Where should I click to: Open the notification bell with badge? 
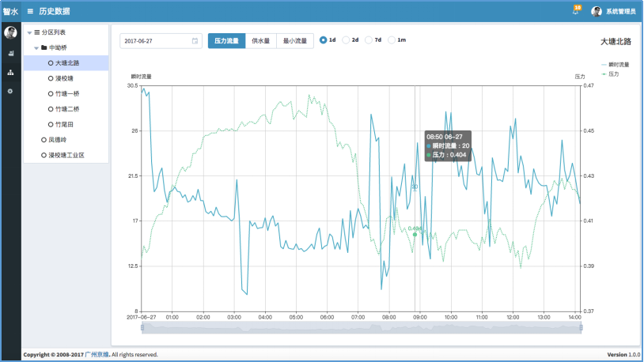pos(575,11)
